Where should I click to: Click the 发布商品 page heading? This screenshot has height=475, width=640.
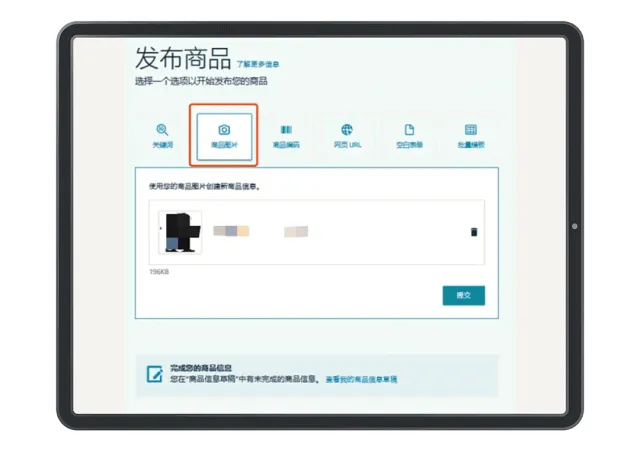[x=183, y=58]
